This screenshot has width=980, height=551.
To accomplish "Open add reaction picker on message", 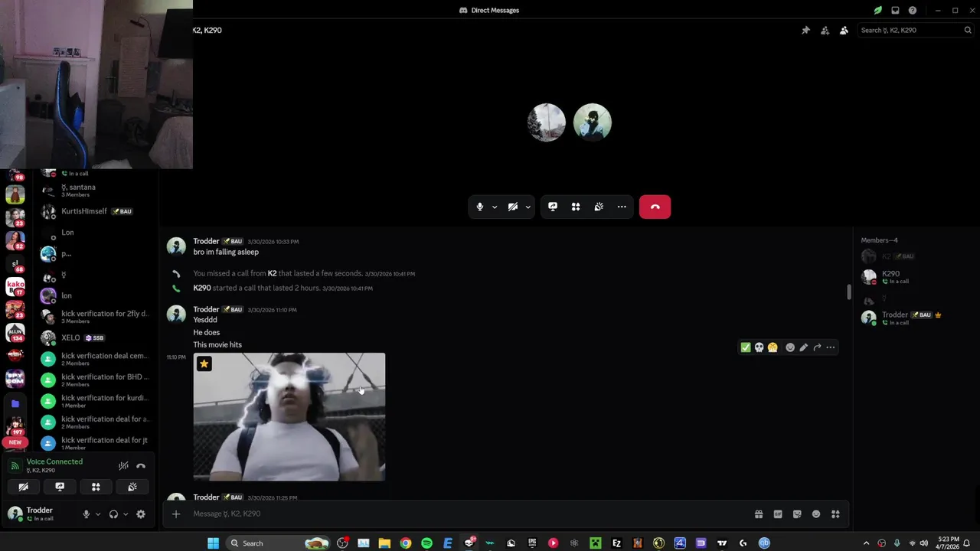I will (790, 347).
